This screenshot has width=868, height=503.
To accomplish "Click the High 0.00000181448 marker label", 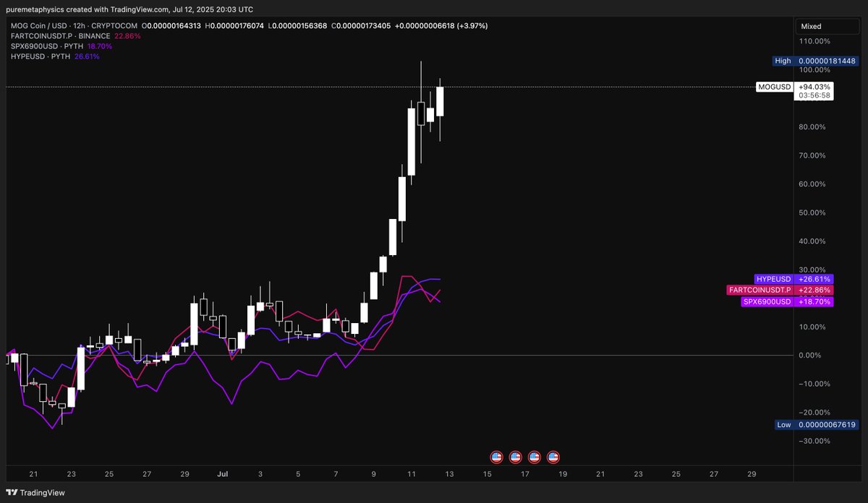I will coord(815,61).
